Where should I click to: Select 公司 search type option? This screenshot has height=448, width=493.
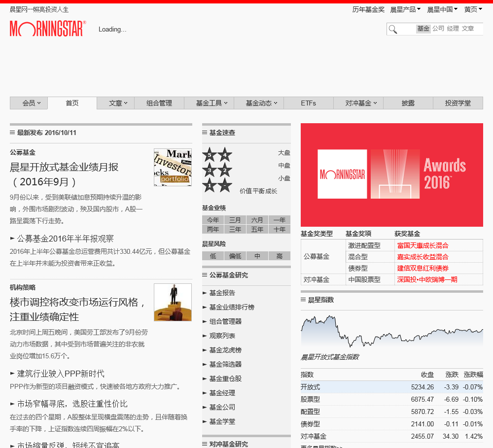point(438,29)
